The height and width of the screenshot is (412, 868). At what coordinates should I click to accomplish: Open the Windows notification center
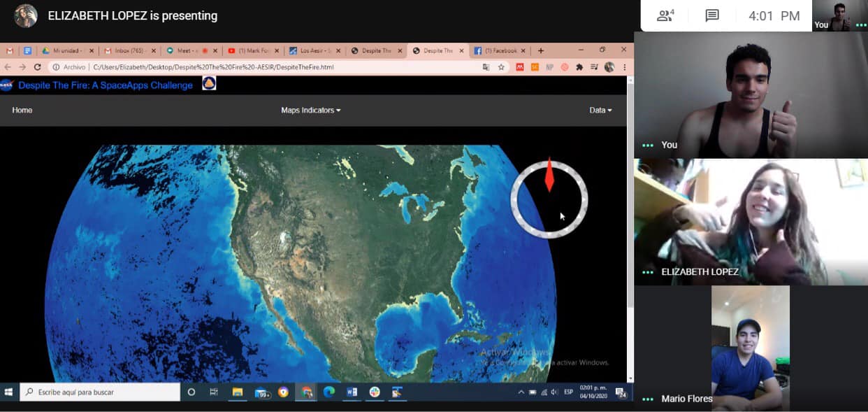point(621,393)
